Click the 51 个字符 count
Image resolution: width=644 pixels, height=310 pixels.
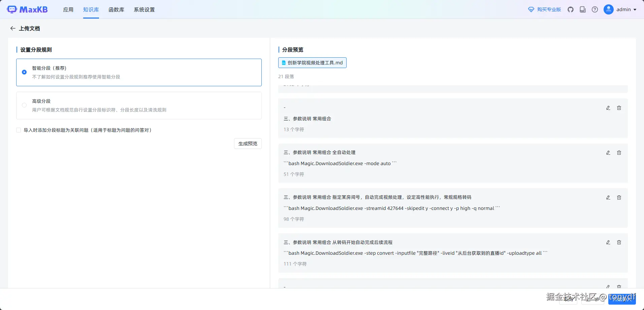coord(294,174)
